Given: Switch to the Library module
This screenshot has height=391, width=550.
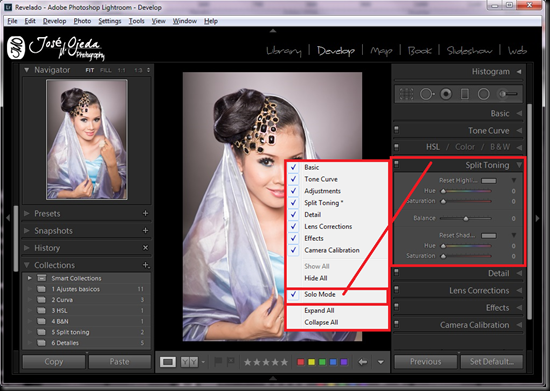Looking at the screenshot, I should click(284, 51).
